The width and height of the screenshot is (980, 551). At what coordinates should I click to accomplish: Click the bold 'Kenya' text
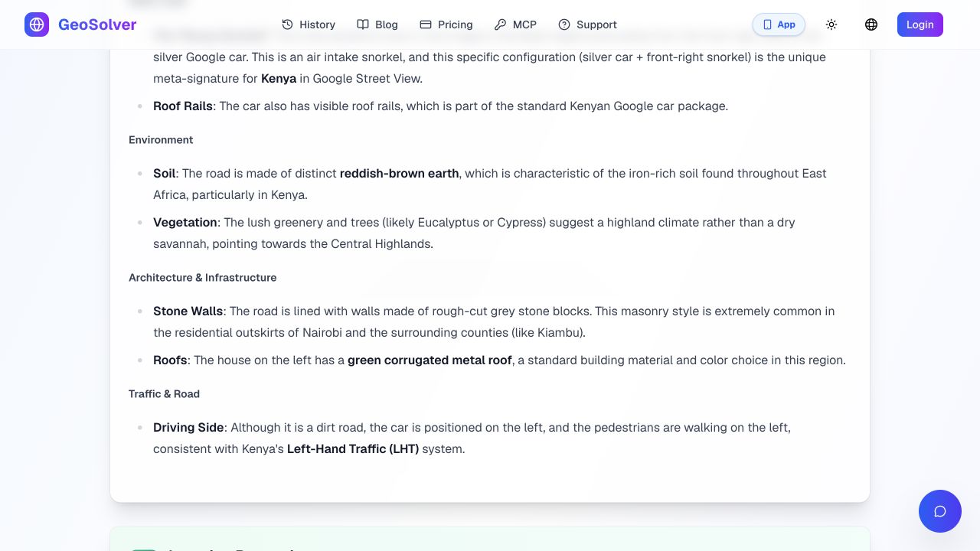(x=279, y=78)
